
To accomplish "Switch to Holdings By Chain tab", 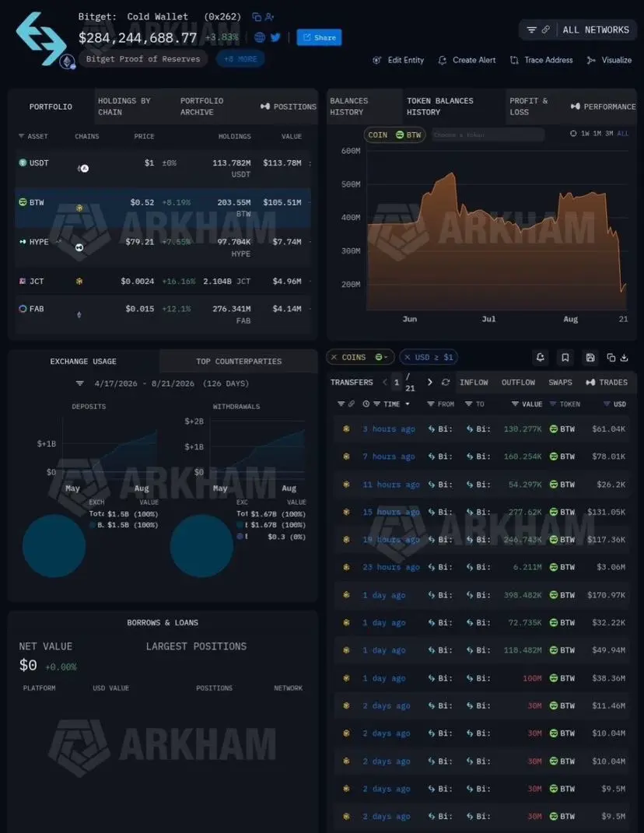I will pyautogui.click(x=124, y=107).
